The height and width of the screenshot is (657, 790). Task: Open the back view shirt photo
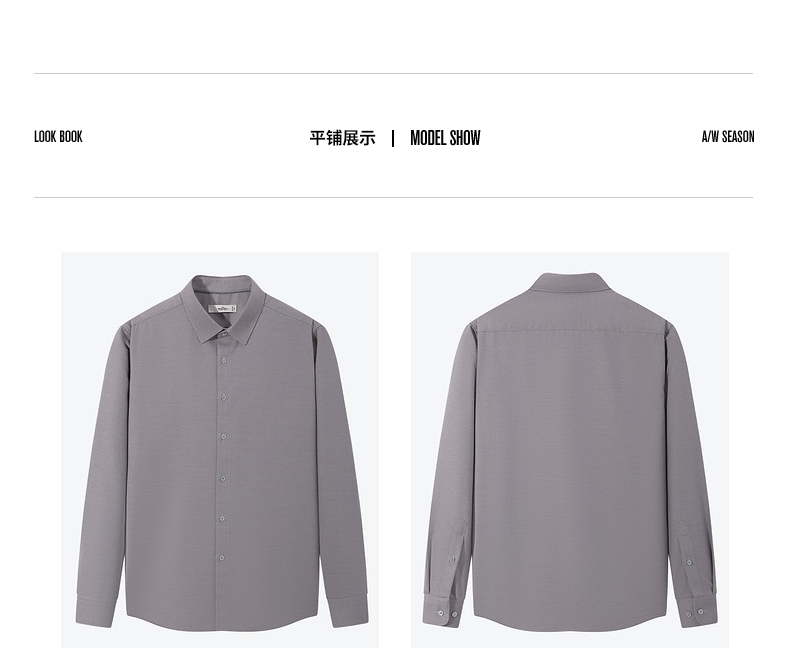click(570, 450)
